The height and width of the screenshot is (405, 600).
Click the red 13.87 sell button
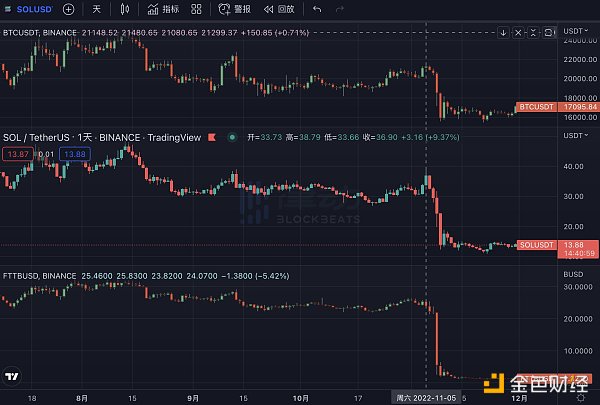tap(17, 153)
